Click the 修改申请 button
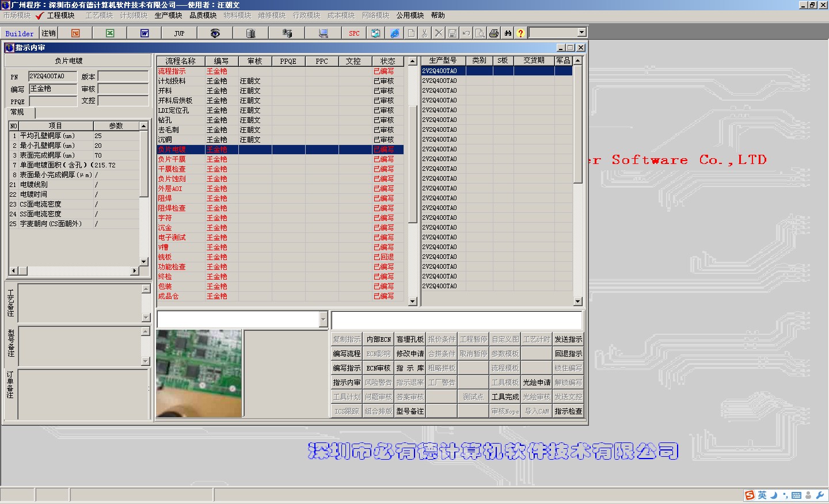This screenshot has height=504, width=829. coord(410,354)
